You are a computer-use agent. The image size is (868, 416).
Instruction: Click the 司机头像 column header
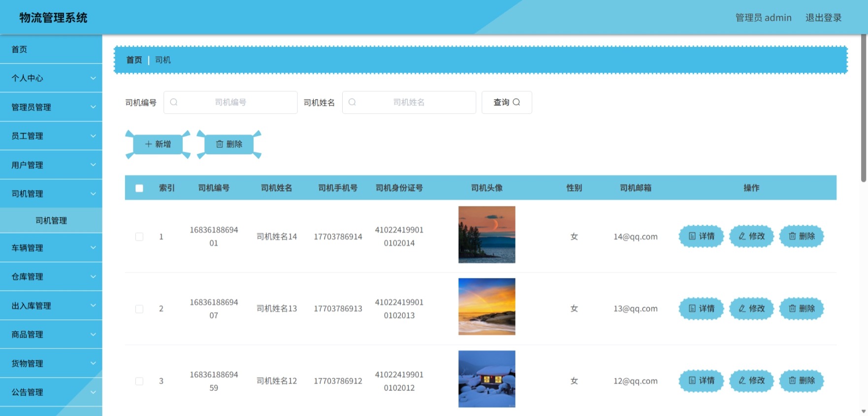(487, 188)
